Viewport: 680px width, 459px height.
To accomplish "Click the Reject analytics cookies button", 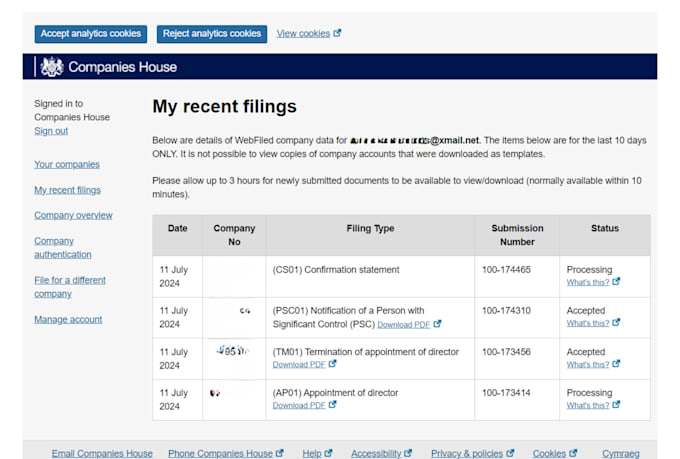I will point(212,34).
